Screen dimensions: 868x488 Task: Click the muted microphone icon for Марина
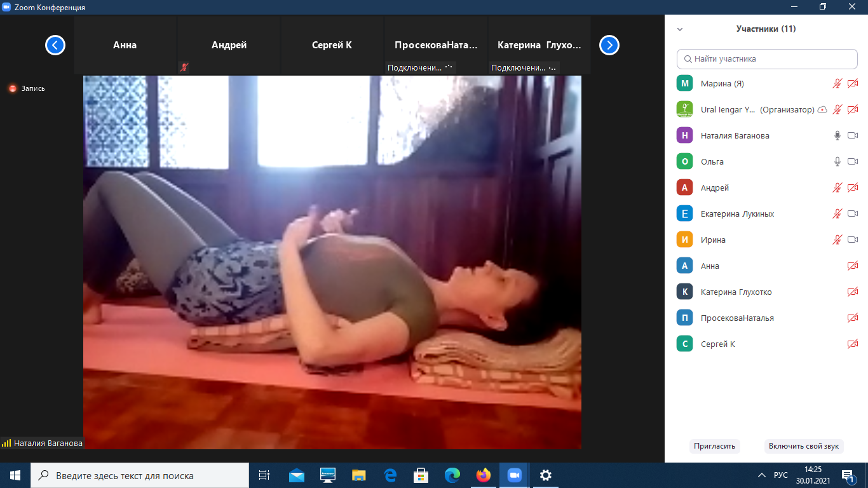837,83
